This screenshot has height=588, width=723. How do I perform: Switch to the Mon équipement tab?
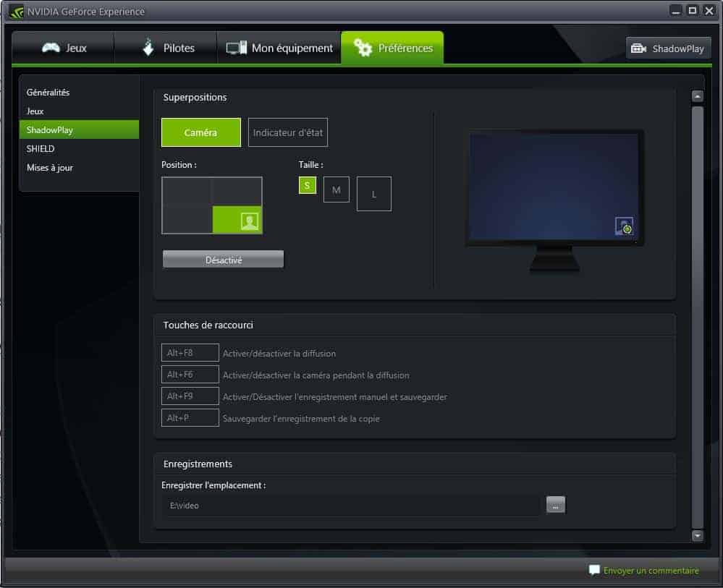point(279,48)
